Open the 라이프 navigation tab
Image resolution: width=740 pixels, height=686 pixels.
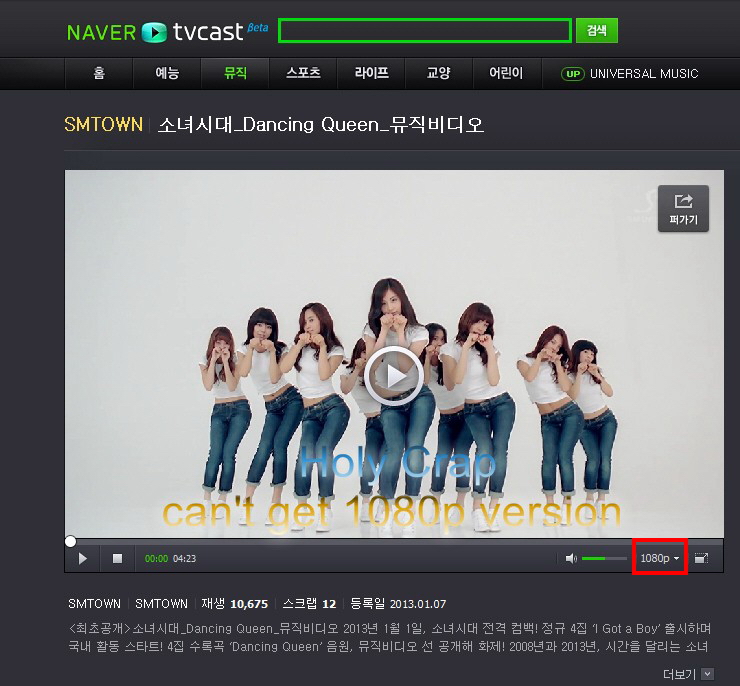(371, 73)
